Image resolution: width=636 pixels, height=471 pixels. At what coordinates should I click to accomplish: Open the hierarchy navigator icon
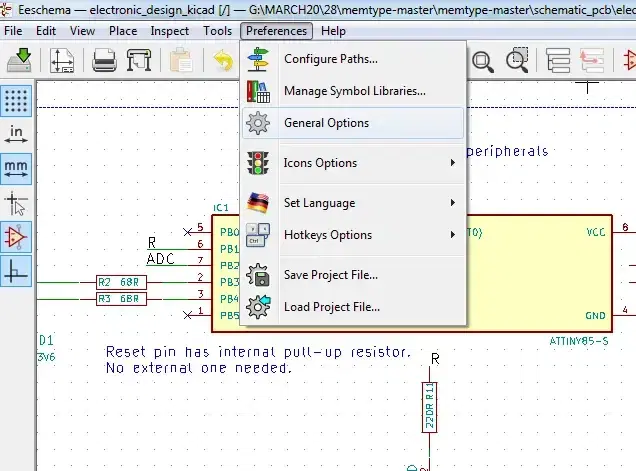(x=558, y=60)
